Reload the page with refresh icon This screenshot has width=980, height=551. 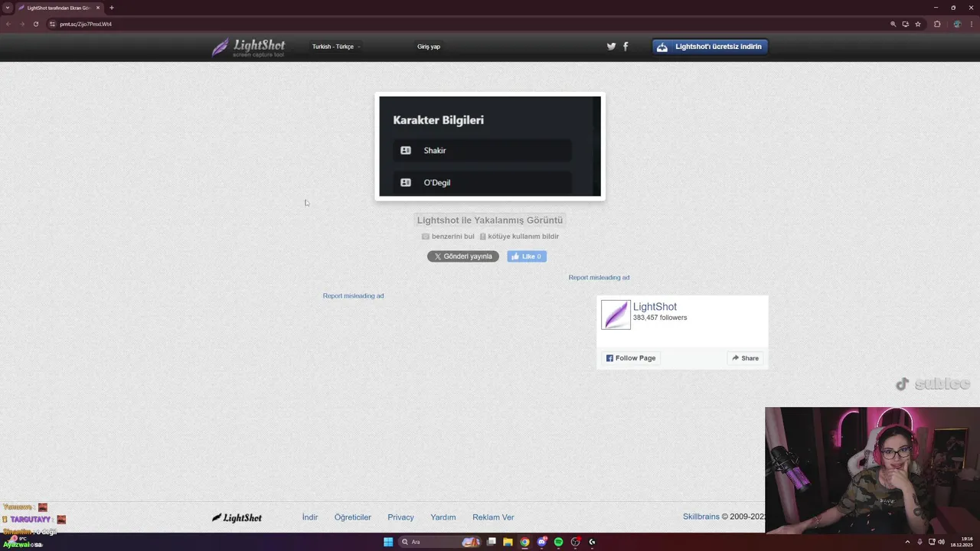(35, 24)
